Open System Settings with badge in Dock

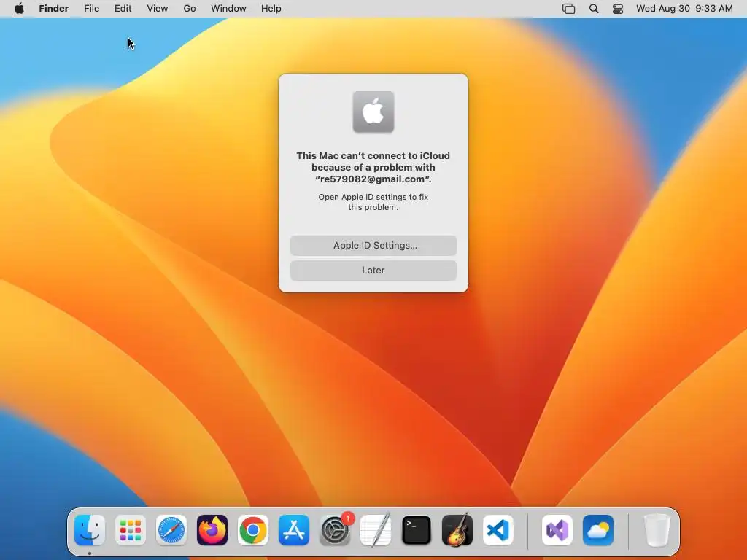click(335, 530)
